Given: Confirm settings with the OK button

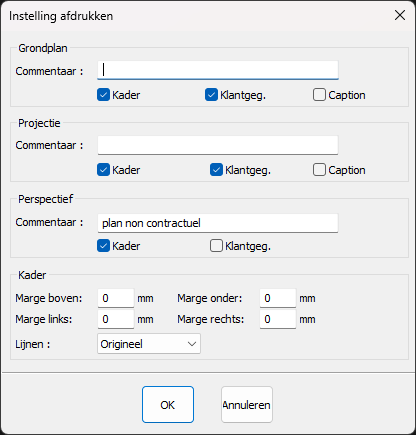Looking at the screenshot, I should (168, 405).
